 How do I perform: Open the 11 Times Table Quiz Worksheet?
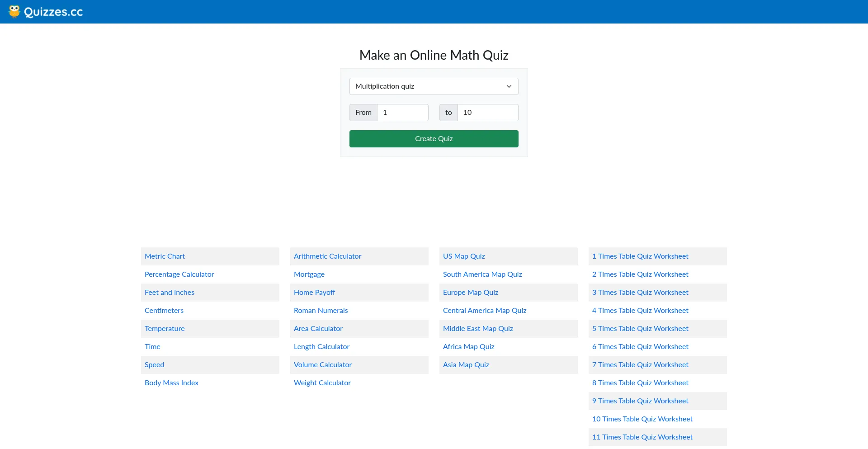pos(642,437)
